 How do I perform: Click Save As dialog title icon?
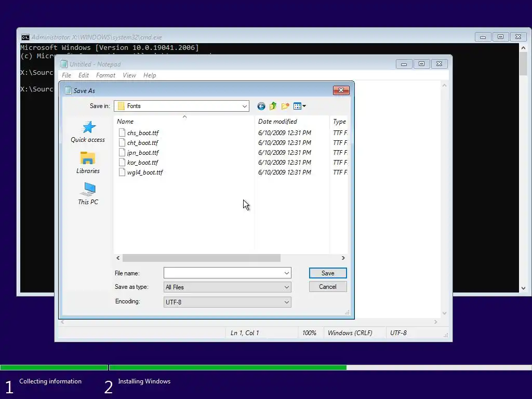68,90
